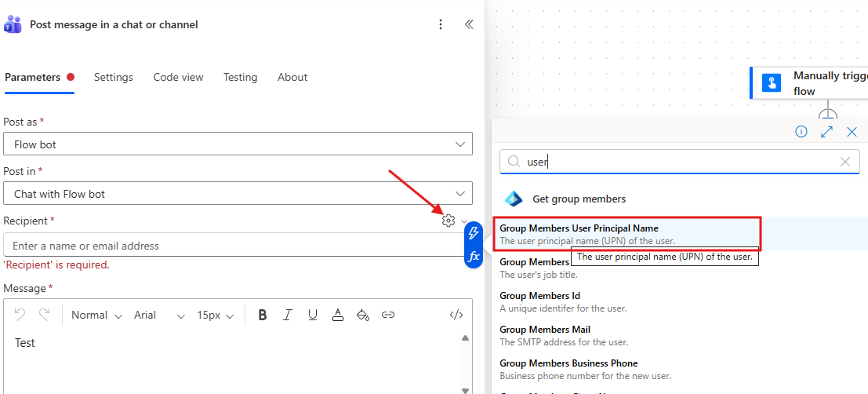Screen dimensions: 868x394
Task: Open the font color picker
Action: [x=338, y=315]
